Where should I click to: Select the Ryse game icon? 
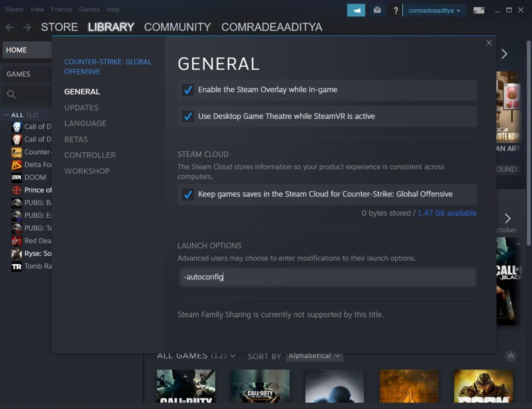pos(17,254)
